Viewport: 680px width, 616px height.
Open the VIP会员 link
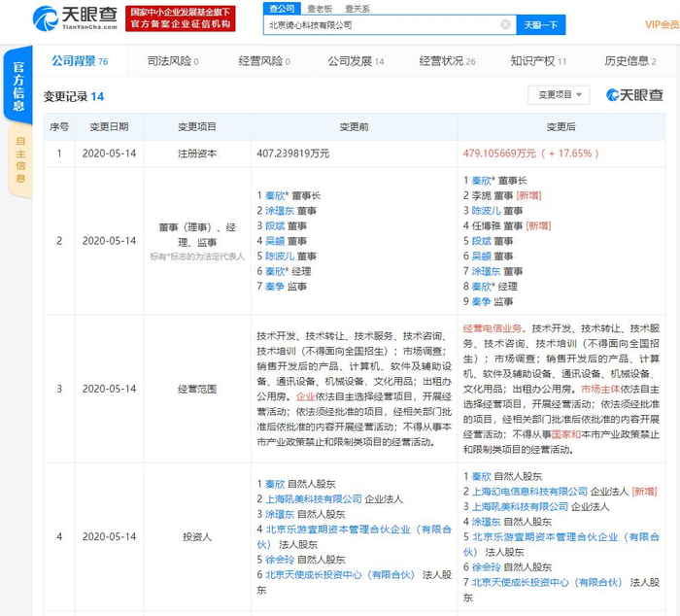(661, 24)
